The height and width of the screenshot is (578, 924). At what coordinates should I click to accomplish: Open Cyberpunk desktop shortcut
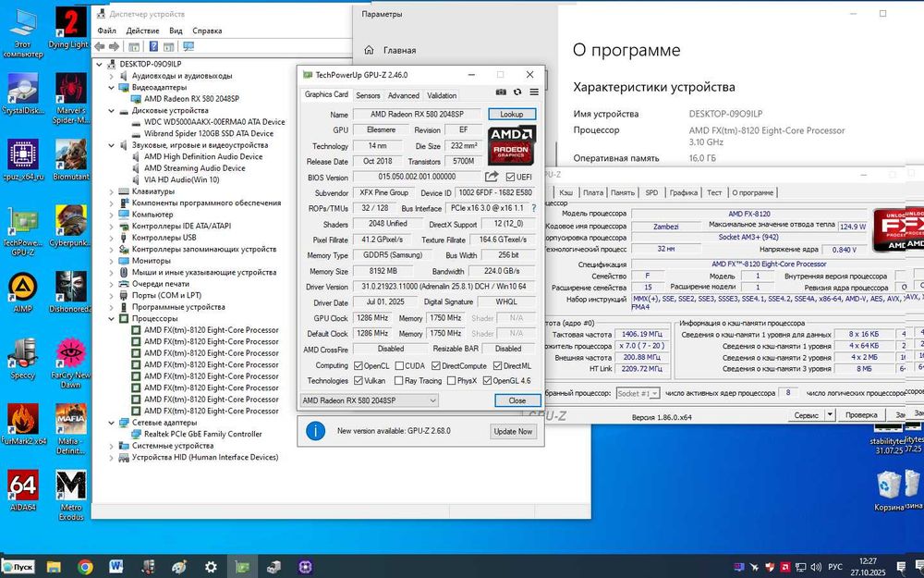71,227
